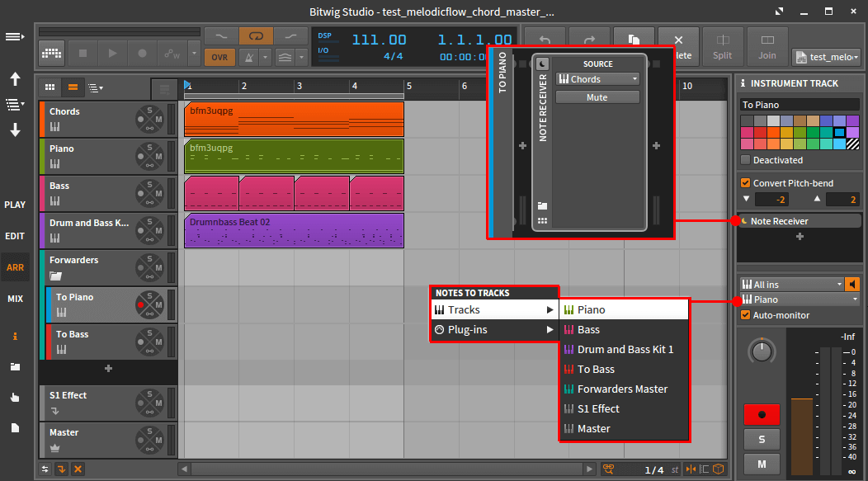
Task: Click the red record arm button in inspector
Action: [762, 414]
